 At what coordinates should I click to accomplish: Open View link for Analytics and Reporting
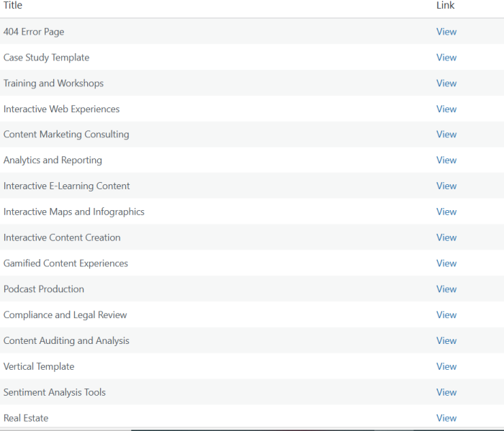coord(446,160)
